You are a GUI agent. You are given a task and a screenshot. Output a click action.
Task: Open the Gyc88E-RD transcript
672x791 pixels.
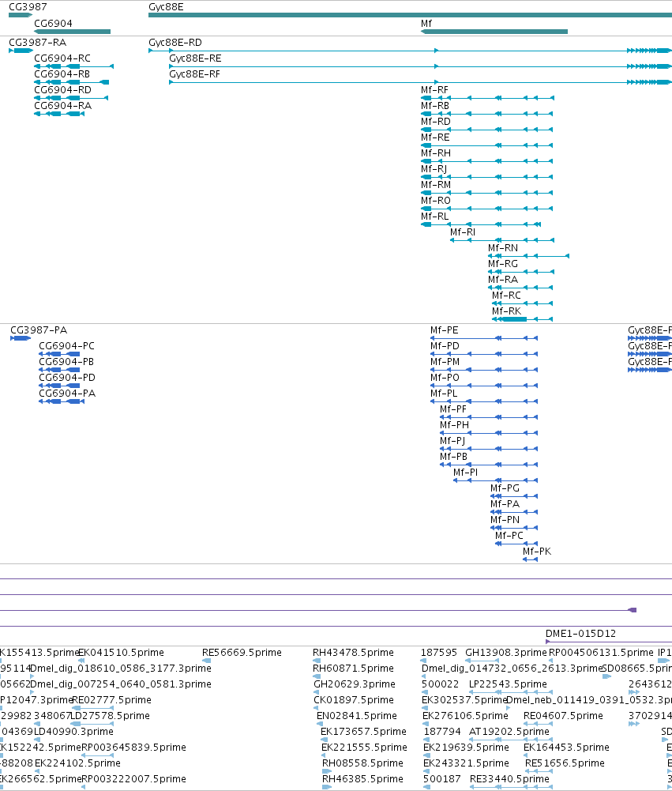click(410, 51)
